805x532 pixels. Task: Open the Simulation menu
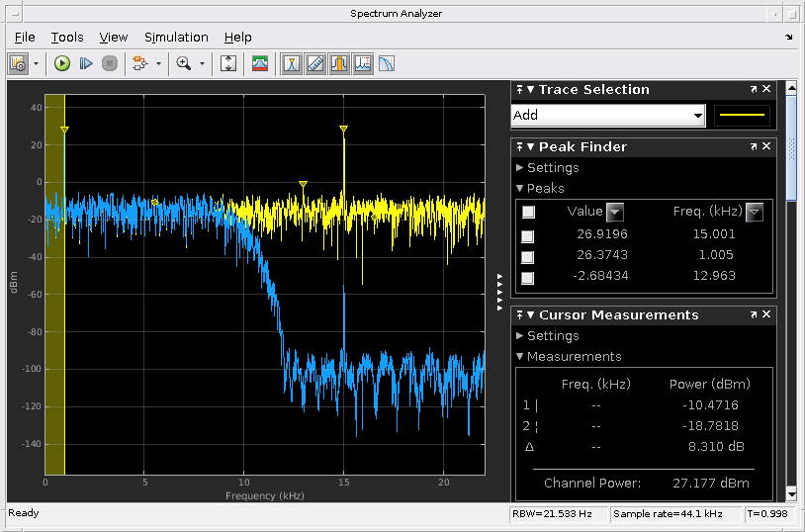[176, 37]
